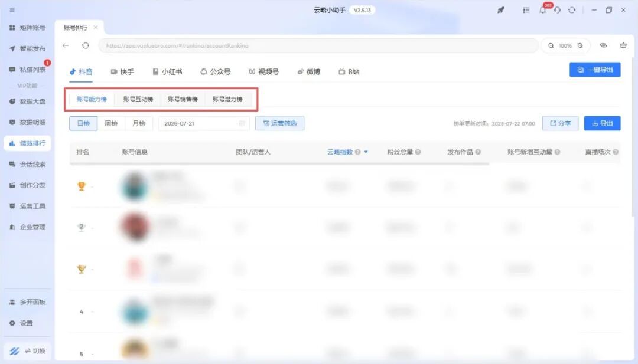Click the help icon beside 粉丝总量
Viewport: 638px width, 364px height.
tap(418, 152)
